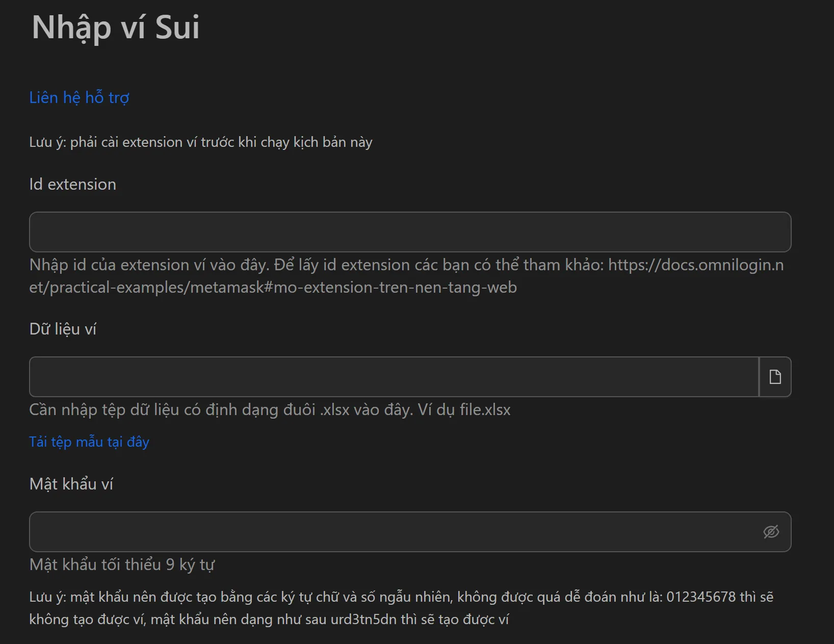The height and width of the screenshot is (644, 834).
Task: Click the file upload icon next to Dữ liệu ví
Action: [x=775, y=377]
